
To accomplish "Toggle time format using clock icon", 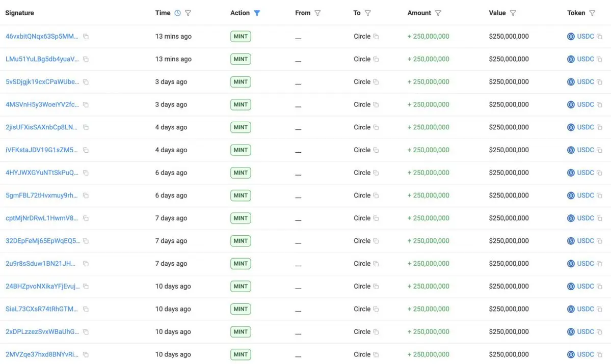I will 177,13.
